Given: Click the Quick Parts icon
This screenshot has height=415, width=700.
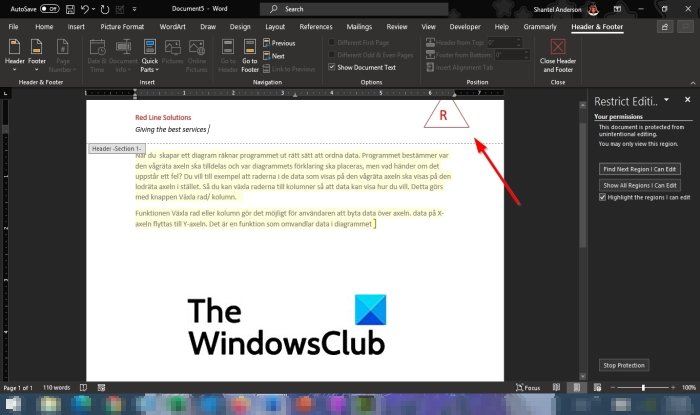Looking at the screenshot, I should 150,47.
